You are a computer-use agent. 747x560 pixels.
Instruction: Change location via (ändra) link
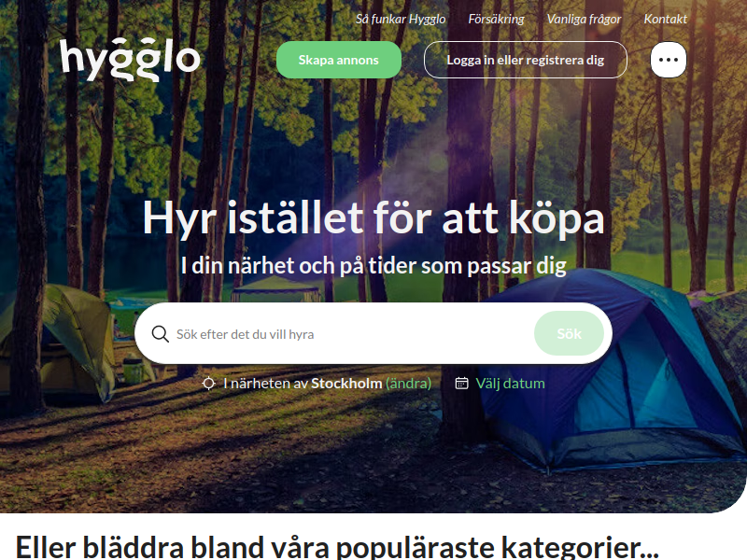pos(409,384)
